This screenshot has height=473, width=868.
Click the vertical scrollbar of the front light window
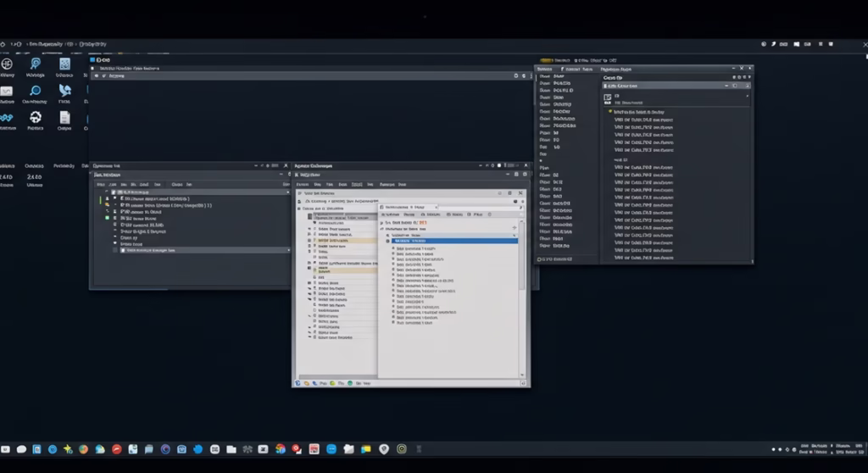pyautogui.click(x=522, y=254)
